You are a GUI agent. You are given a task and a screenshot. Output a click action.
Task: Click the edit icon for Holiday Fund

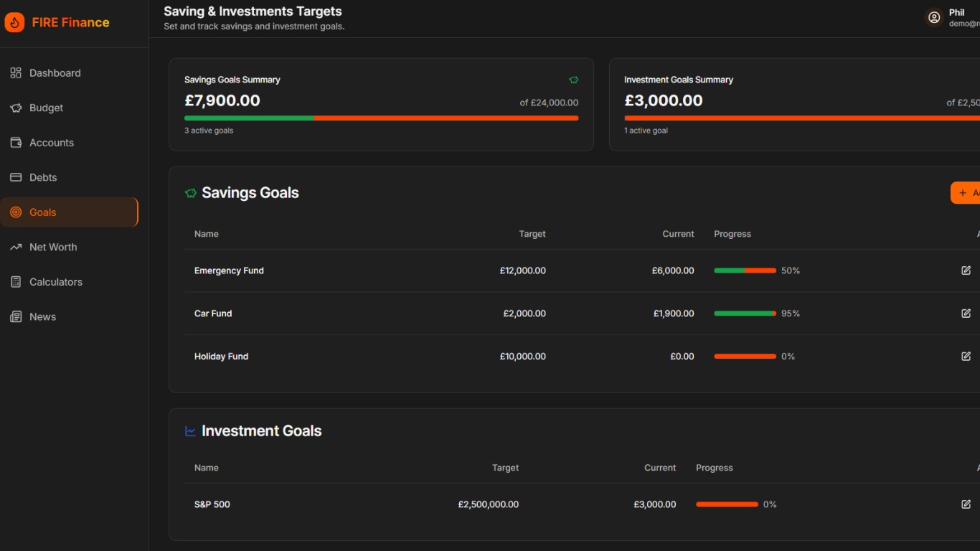tap(966, 356)
